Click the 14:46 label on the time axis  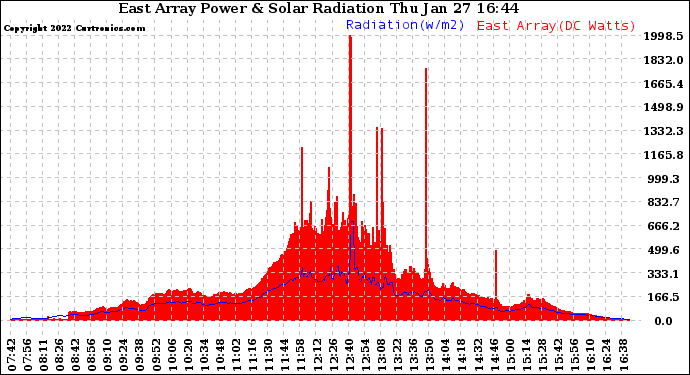tap(494, 355)
